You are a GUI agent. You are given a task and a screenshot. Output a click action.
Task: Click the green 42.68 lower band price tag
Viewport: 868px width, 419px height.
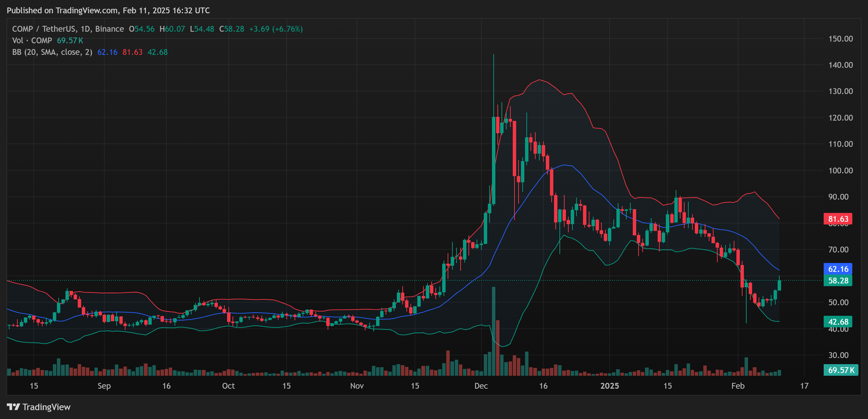[x=838, y=322]
